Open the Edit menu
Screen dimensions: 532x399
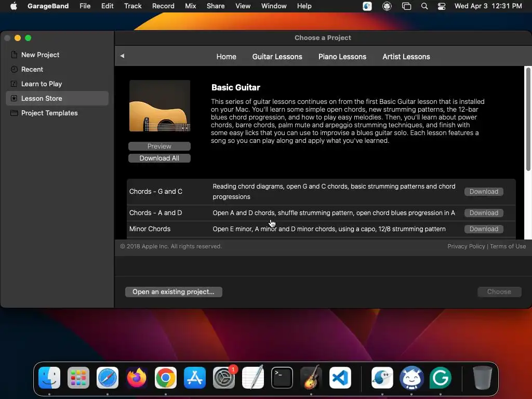pyautogui.click(x=107, y=6)
